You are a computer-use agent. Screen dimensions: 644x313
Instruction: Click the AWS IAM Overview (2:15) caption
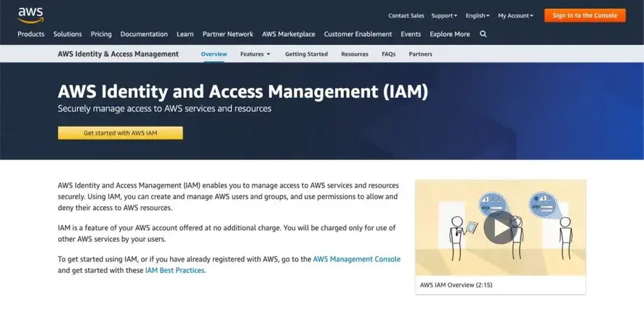point(456,285)
